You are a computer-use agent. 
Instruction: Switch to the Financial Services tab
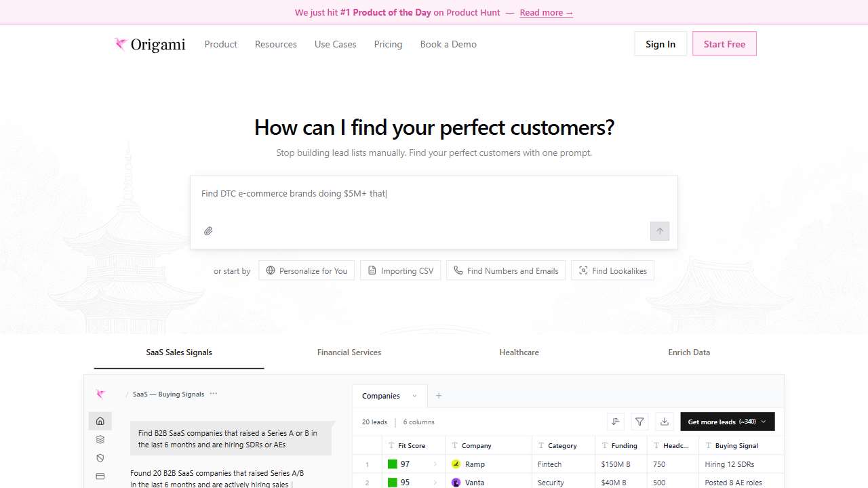click(x=349, y=352)
